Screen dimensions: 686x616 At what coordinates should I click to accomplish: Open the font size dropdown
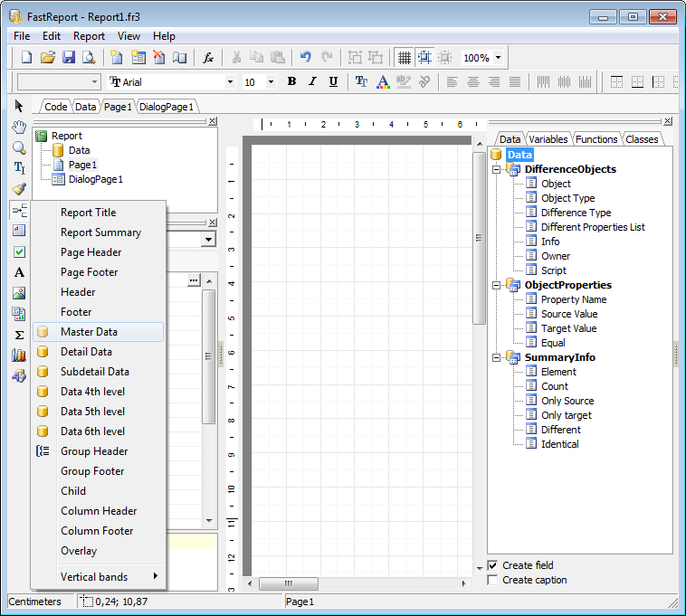pyautogui.click(x=271, y=81)
